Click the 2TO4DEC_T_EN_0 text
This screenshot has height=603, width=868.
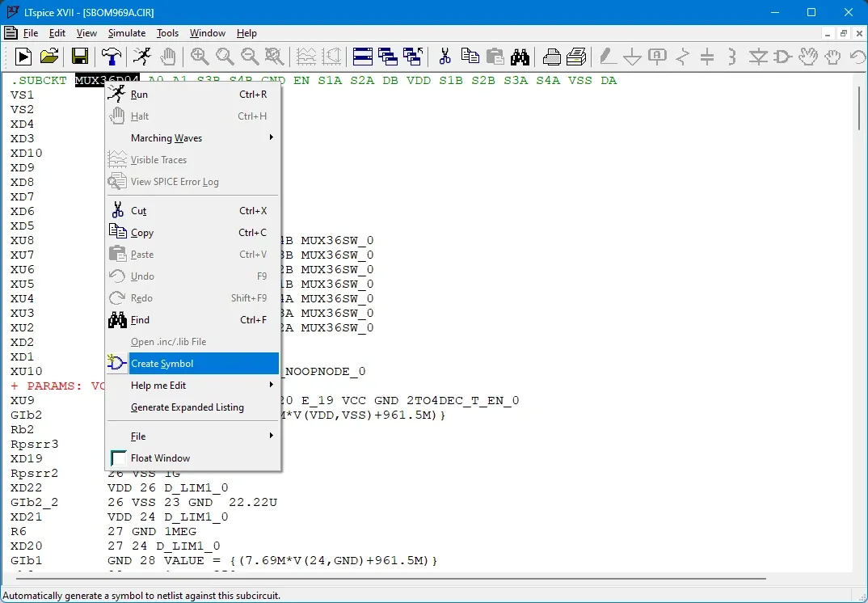(463, 400)
